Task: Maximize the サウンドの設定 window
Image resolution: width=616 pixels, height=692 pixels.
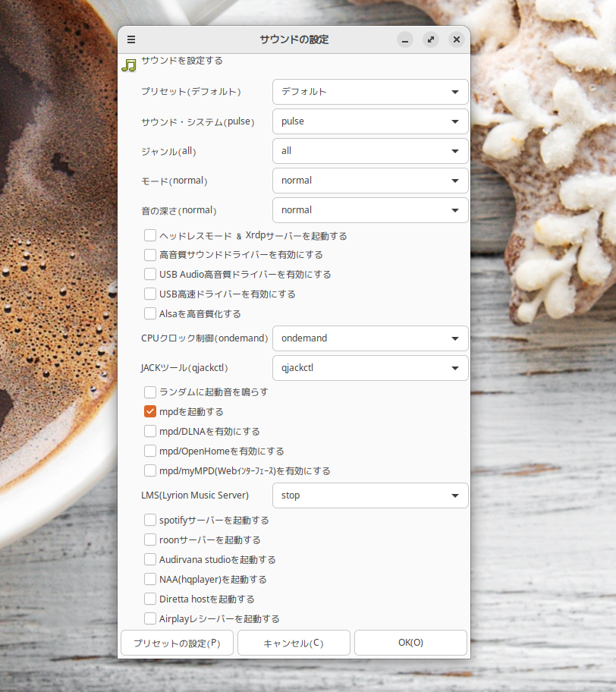Action: (x=431, y=39)
